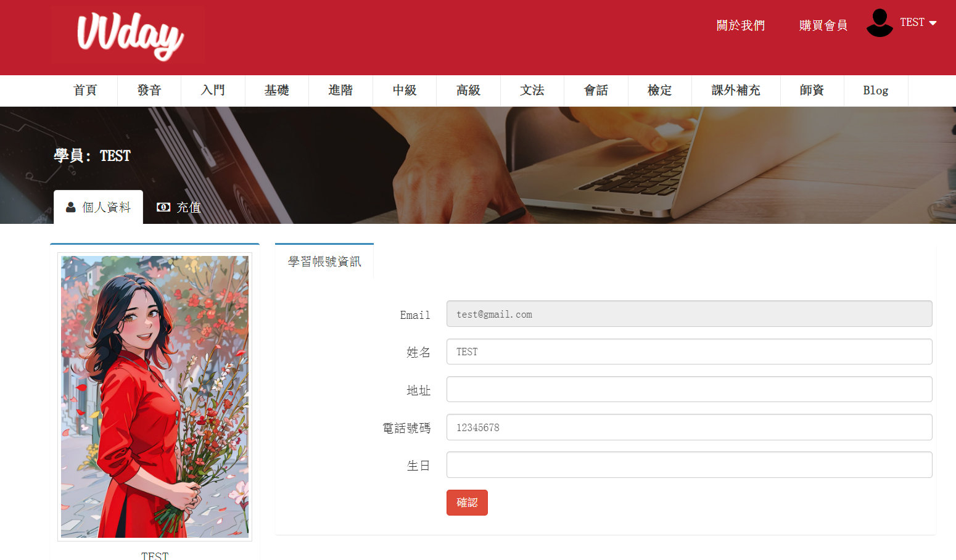Click the person icon on 個人資料 tab

pos(71,207)
